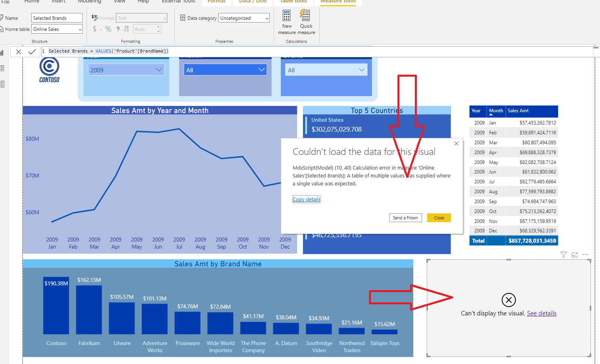600x364 pixels.
Task: Open More options ellipsis above the errored visual
Action: coord(586,255)
